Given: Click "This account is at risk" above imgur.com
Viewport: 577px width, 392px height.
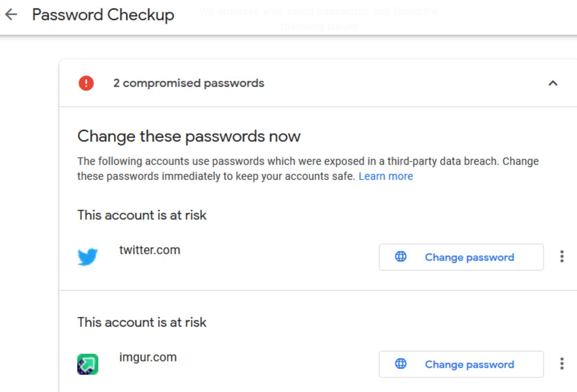Looking at the screenshot, I should 142,322.
